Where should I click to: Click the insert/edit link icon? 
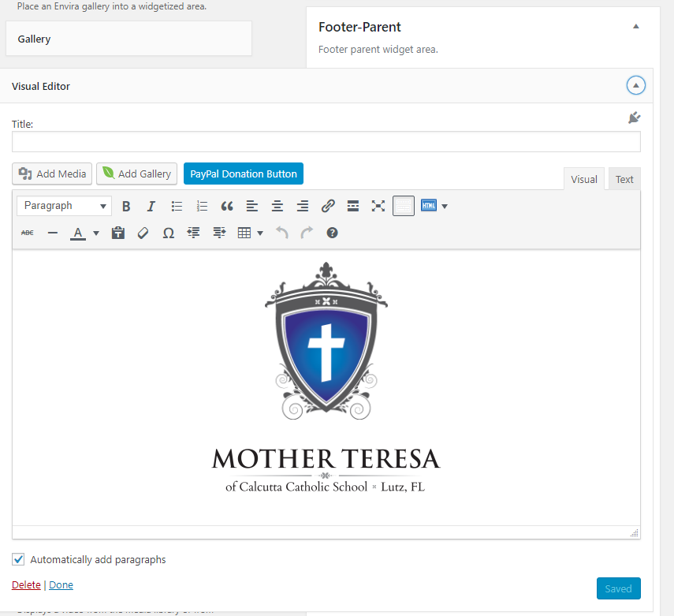[x=328, y=206]
